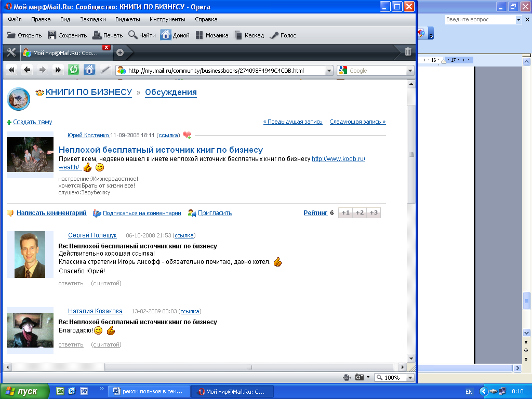532x399 pixels.
Task: Click home icon in the address bar row
Action: click(89, 70)
